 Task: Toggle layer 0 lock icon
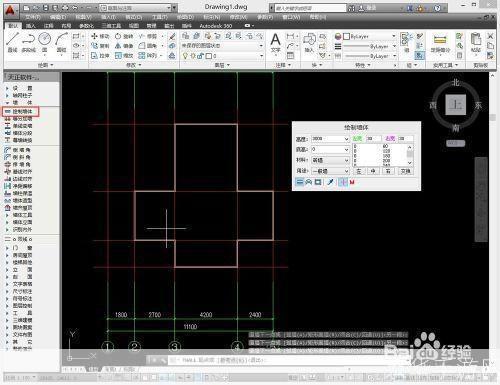coord(200,56)
